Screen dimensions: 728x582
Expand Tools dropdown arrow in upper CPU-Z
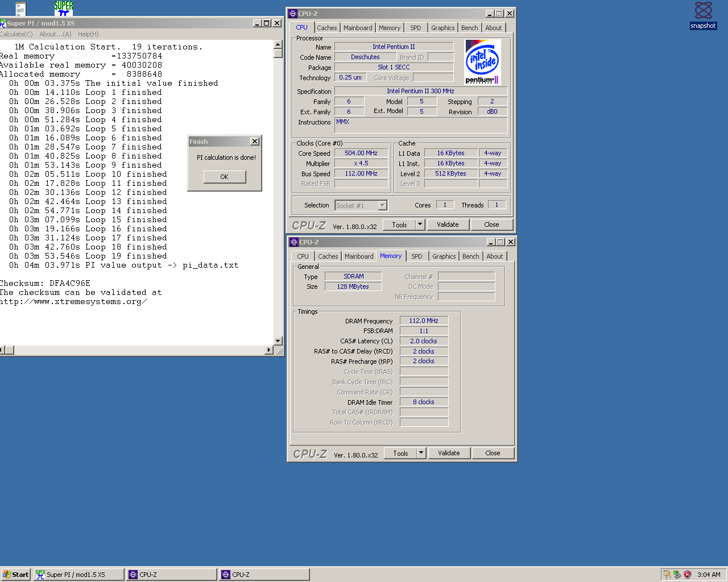tap(420, 225)
